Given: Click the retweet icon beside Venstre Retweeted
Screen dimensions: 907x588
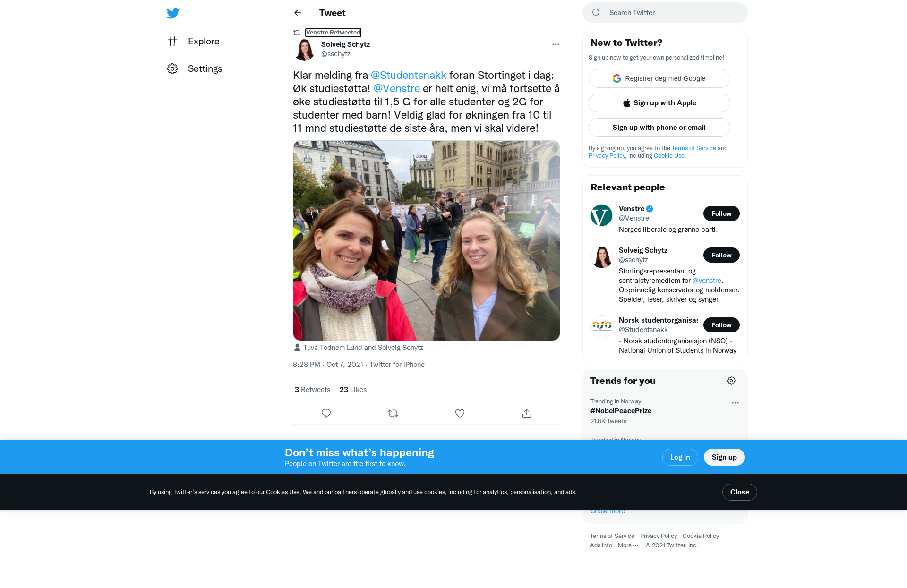Looking at the screenshot, I should 297,33.
